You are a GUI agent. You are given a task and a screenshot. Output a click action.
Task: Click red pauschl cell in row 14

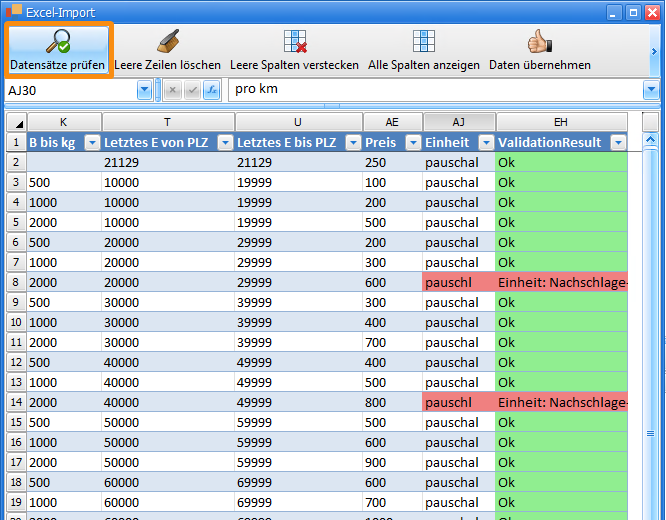click(x=459, y=402)
